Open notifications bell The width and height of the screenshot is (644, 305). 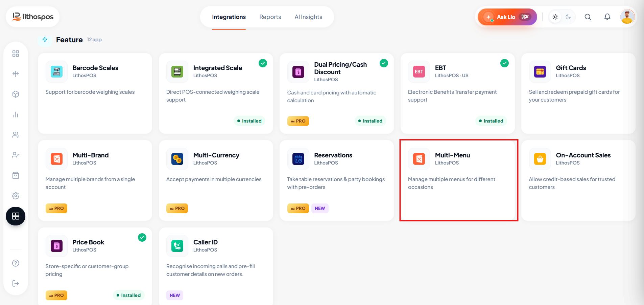click(607, 17)
